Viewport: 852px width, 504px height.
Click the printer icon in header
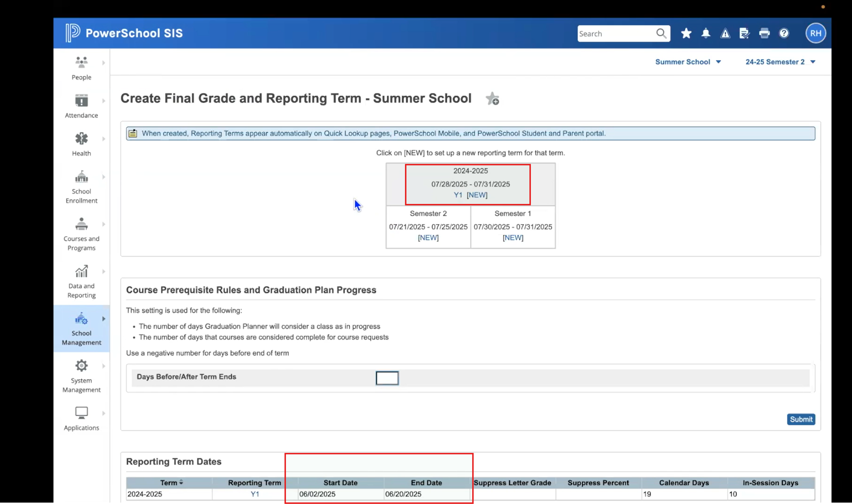click(764, 33)
